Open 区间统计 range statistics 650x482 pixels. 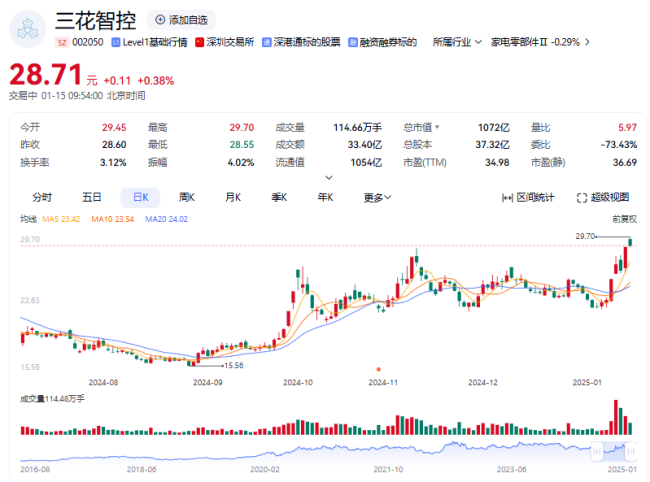coord(528,198)
